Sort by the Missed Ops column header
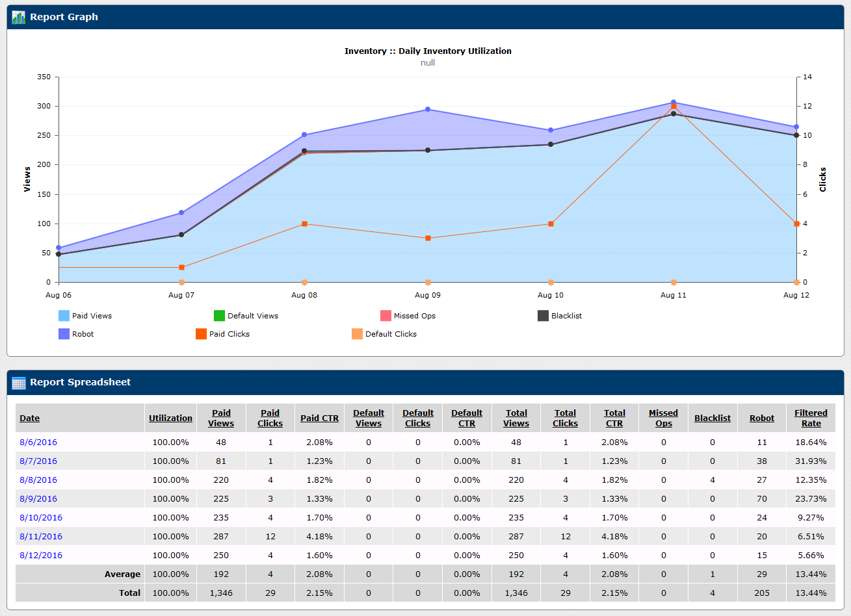The height and width of the screenshot is (616, 851). (x=663, y=418)
